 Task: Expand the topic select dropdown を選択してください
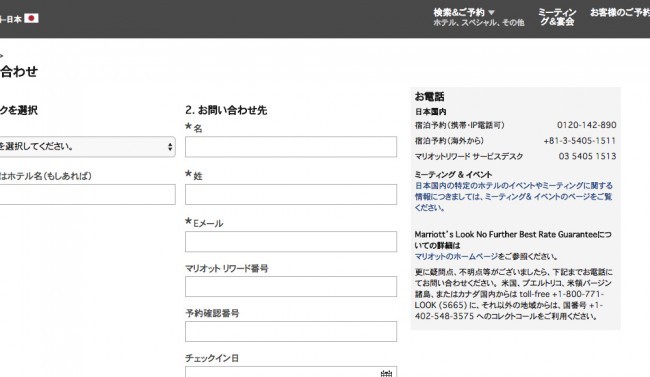pyautogui.click(x=87, y=146)
